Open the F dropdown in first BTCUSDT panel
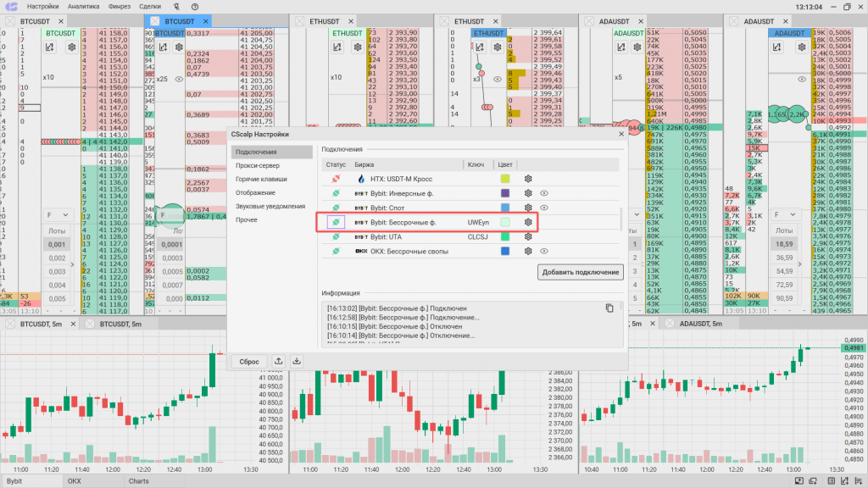The width and height of the screenshot is (868, 488). point(59,215)
